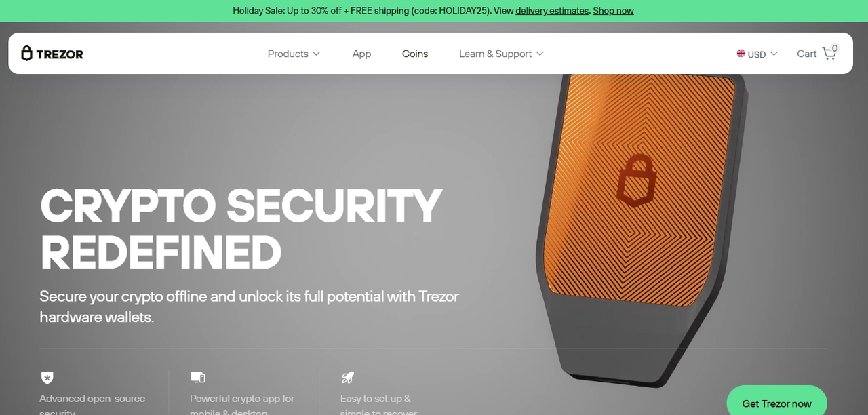The image size is (868, 415).
Task: Click the mobile and desktop devices icon
Action: 197,378
